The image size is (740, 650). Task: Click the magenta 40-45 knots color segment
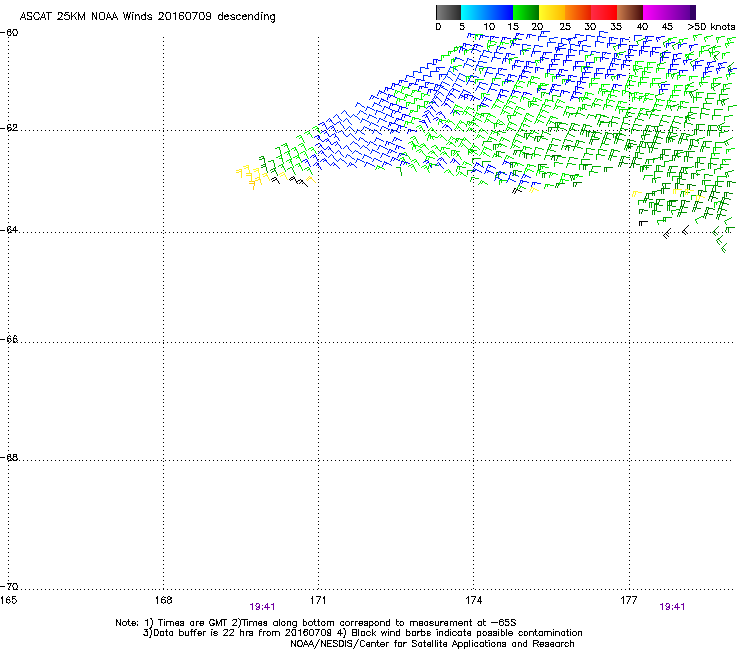(656, 12)
